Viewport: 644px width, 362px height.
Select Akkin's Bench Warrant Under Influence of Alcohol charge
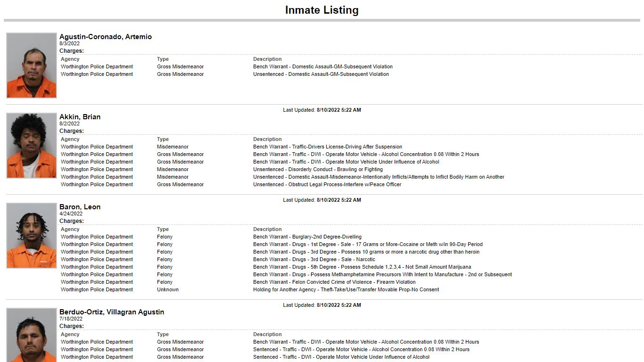tap(346, 162)
